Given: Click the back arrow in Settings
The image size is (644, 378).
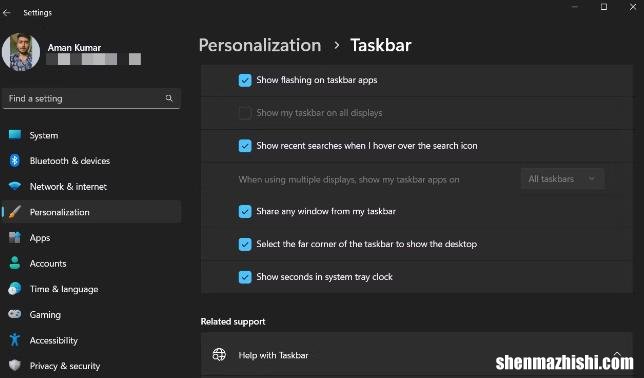Looking at the screenshot, I should point(7,13).
